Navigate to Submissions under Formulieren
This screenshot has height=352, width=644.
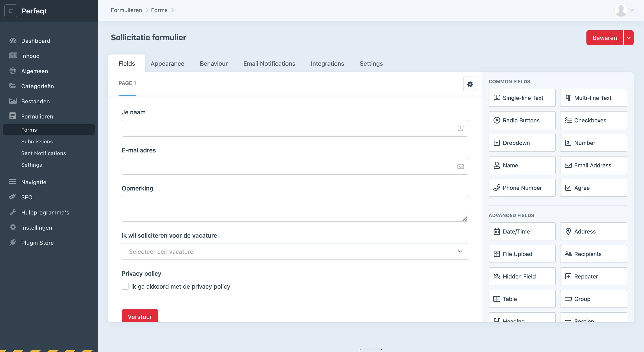pos(37,141)
